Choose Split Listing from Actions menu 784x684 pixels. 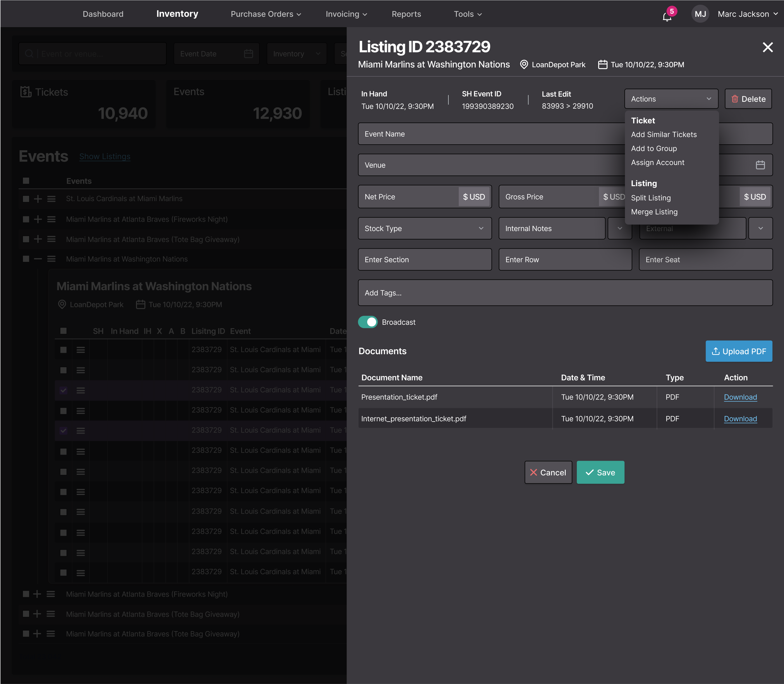click(x=651, y=198)
